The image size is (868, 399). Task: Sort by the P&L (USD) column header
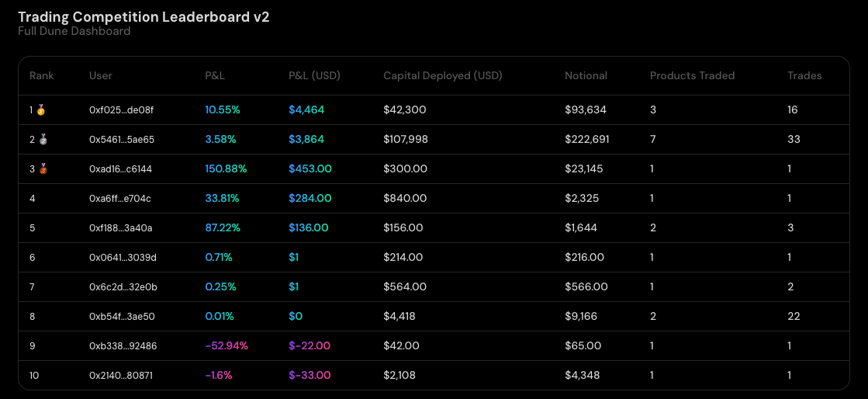314,75
